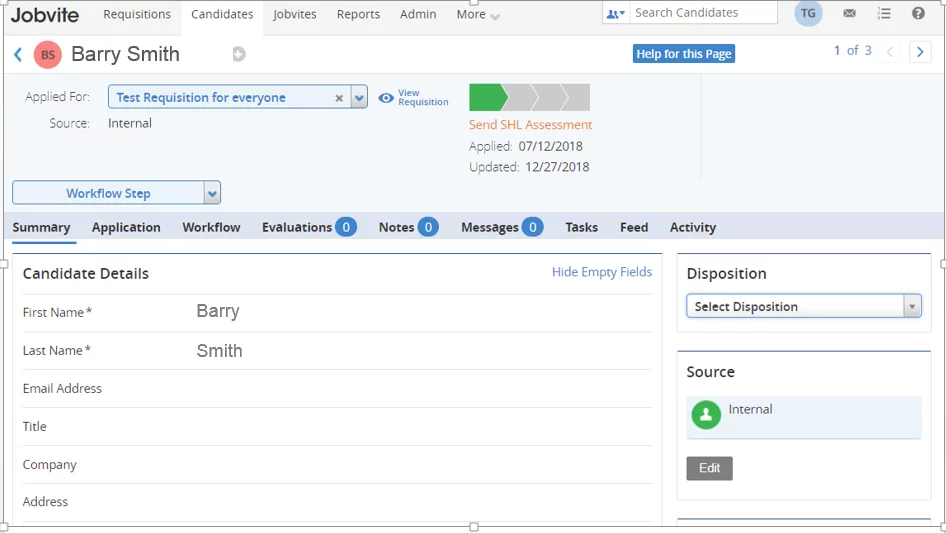Click the plus icon next to candidate name
Image resolution: width=946 pixels, height=533 pixels.
click(239, 55)
